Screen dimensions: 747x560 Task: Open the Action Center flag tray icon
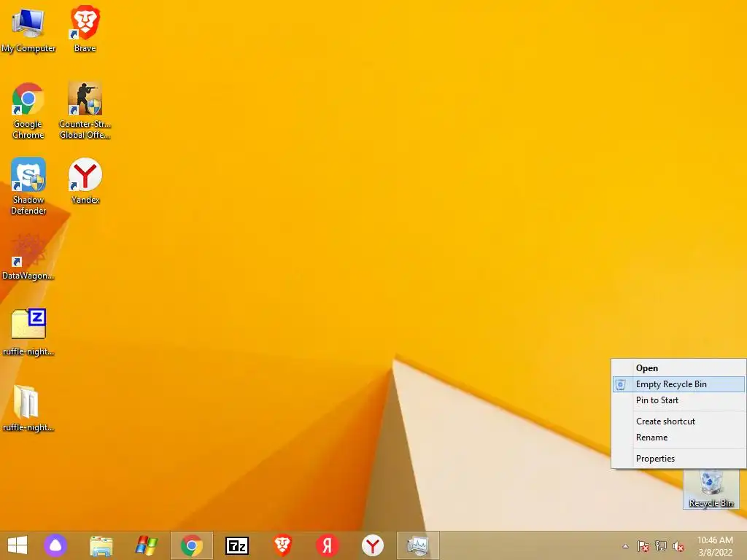pyautogui.click(x=643, y=546)
